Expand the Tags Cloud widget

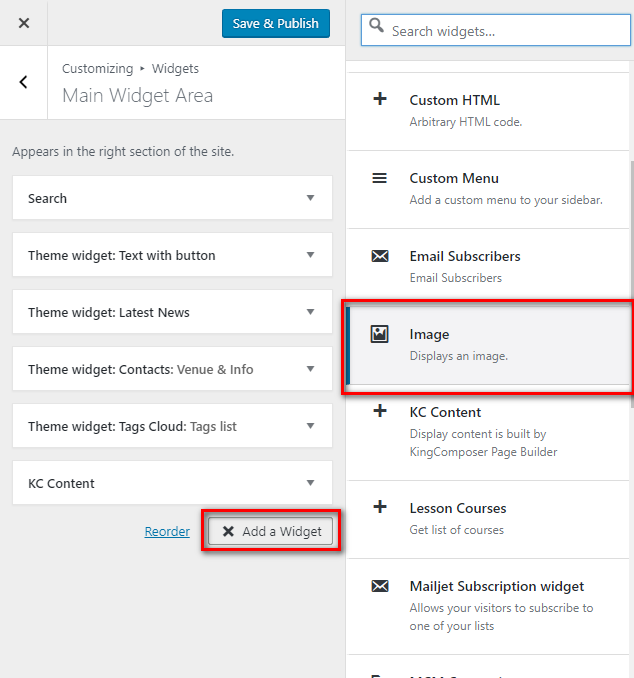[310, 426]
